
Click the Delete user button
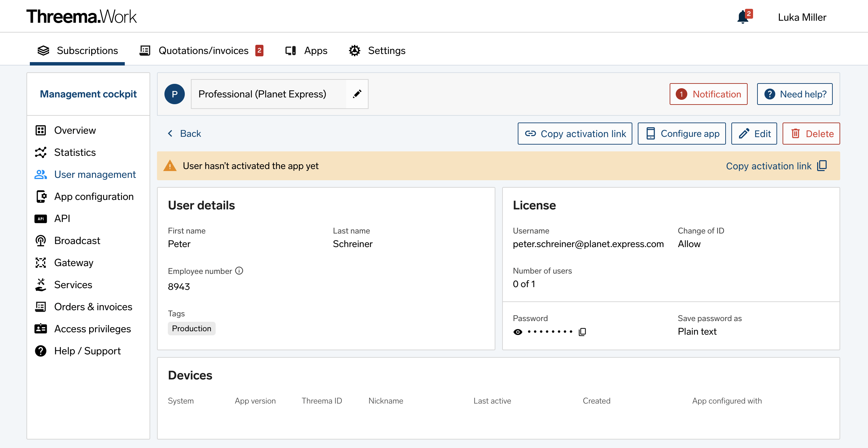click(811, 133)
